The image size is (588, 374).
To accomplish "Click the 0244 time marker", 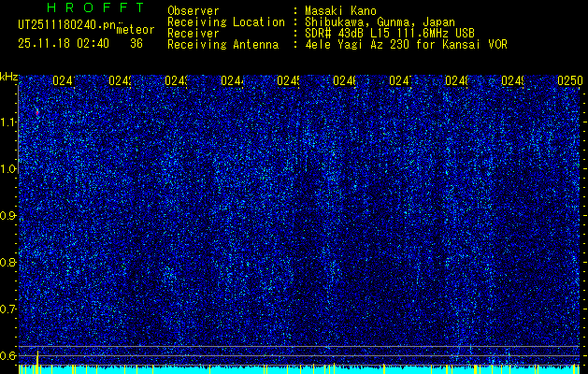I will coord(232,80).
